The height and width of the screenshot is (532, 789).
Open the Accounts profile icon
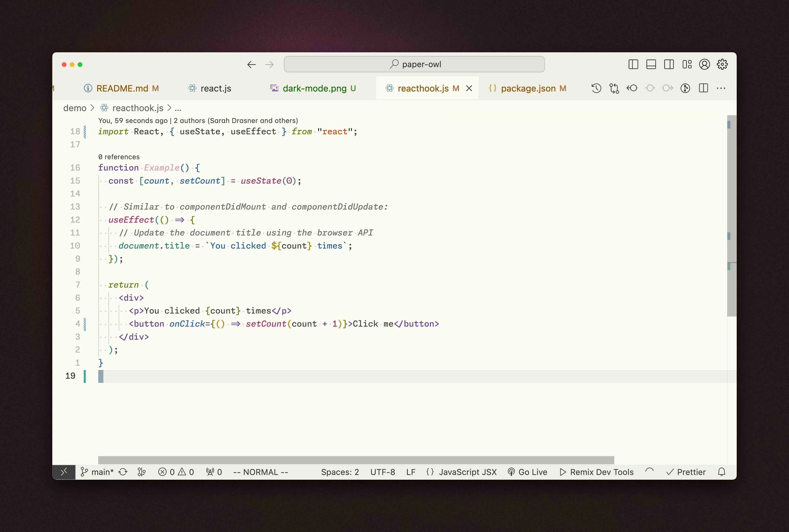(x=704, y=64)
